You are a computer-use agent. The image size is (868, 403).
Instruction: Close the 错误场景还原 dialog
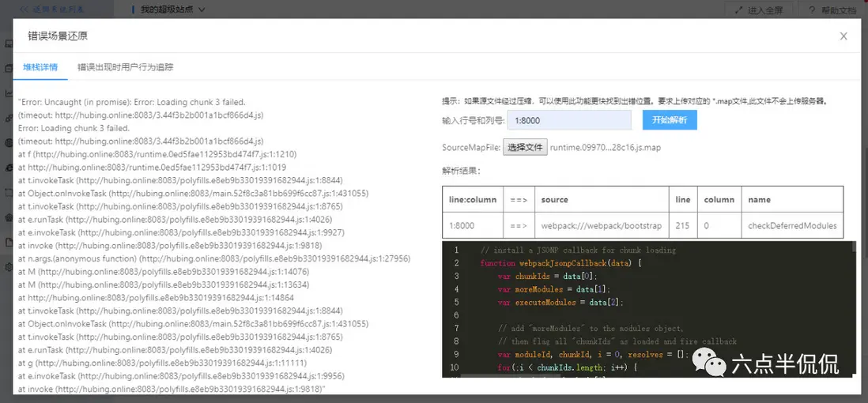click(x=843, y=36)
